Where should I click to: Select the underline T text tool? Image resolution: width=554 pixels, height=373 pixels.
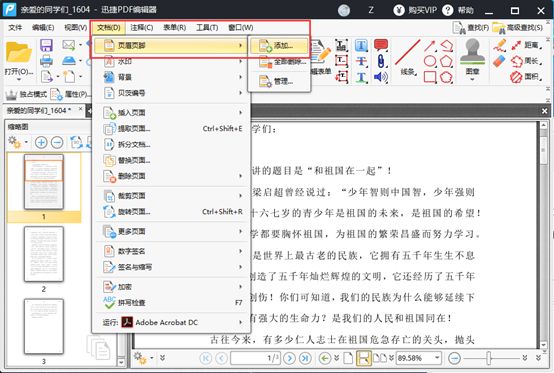point(361,77)
